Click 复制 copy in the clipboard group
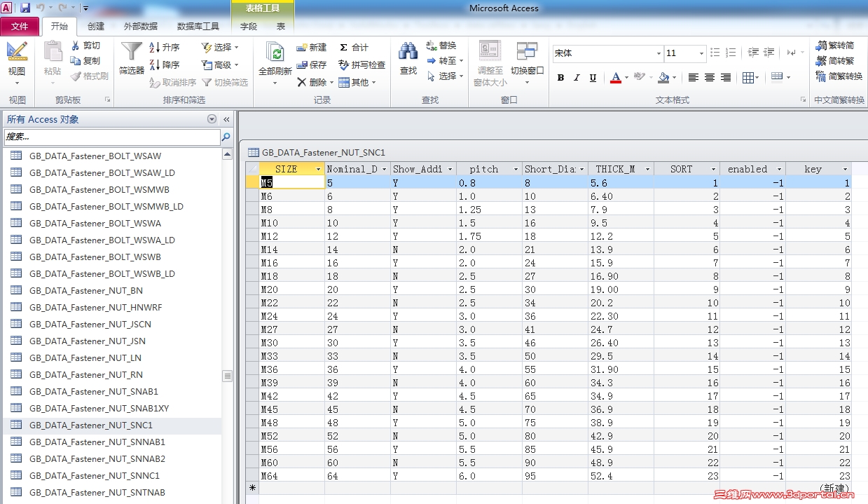The width and height of the screenshot is (868, 504). pyautogui.click(x=85, y=61)
